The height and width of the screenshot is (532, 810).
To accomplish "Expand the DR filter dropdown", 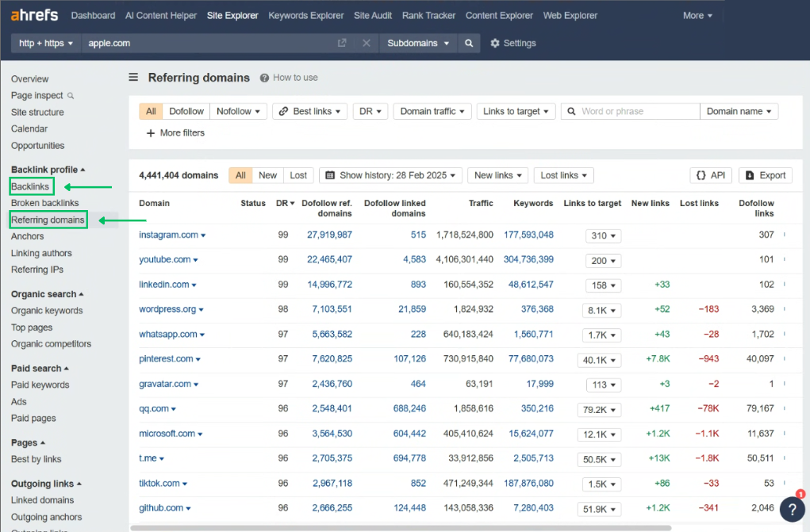I will (370, 112).
